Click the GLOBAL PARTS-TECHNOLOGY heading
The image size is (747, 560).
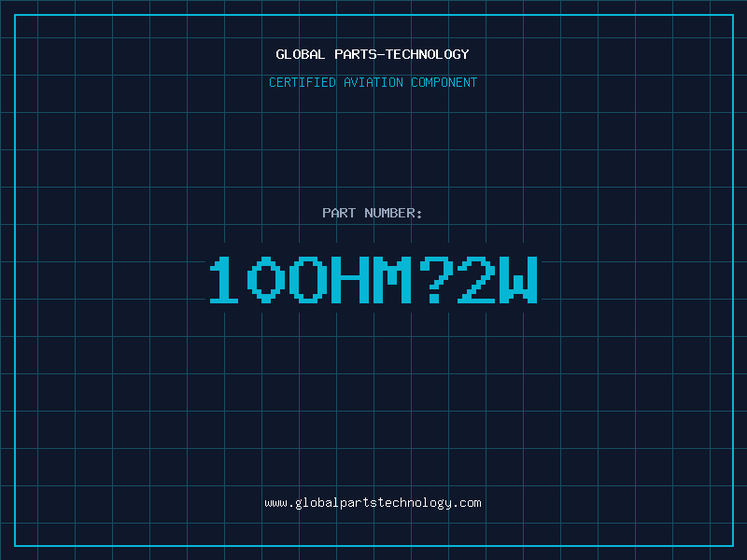point(373,54)
